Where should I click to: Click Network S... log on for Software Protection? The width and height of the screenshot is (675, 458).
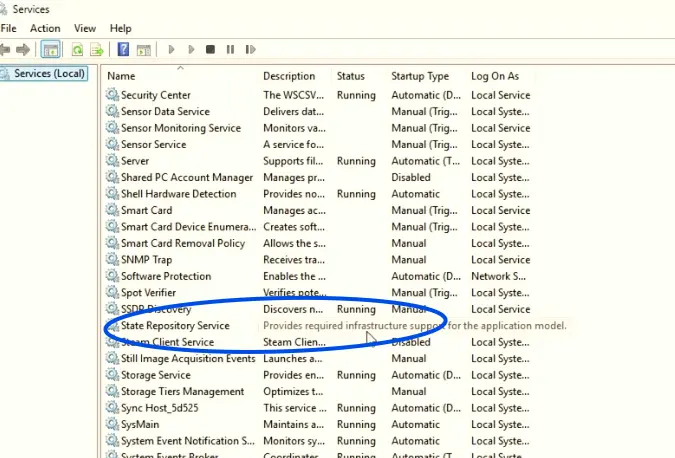click(498, 276)
